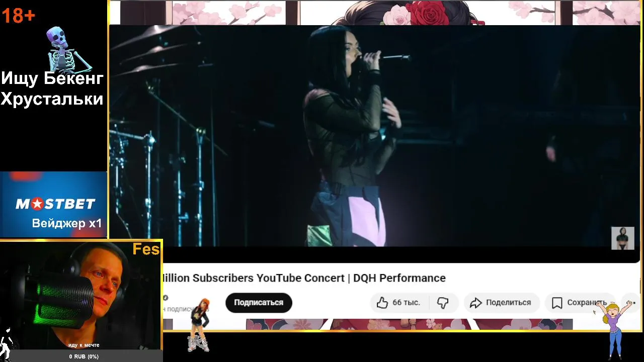Click the channel watermark thumbnail in video
Image resolution: width=644 pixels, height=362 pixels.
point(623,238)
